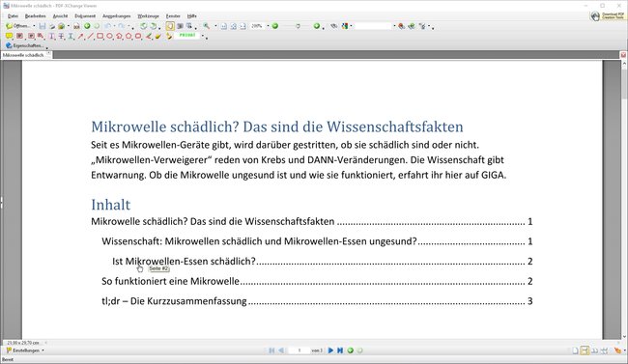Click Download PDF Creation Tools button

(608, 16)
